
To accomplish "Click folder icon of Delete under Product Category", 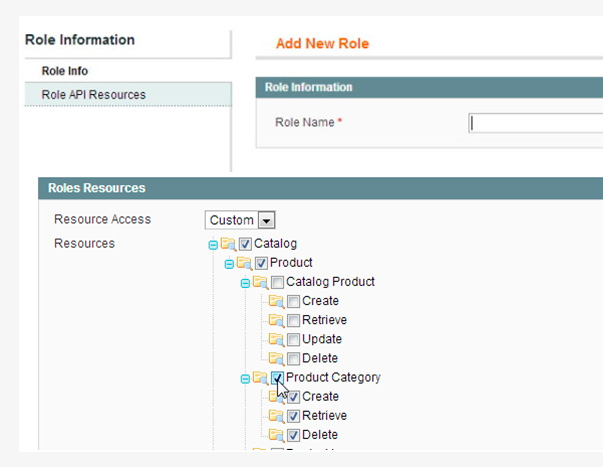I will [277, 435].
